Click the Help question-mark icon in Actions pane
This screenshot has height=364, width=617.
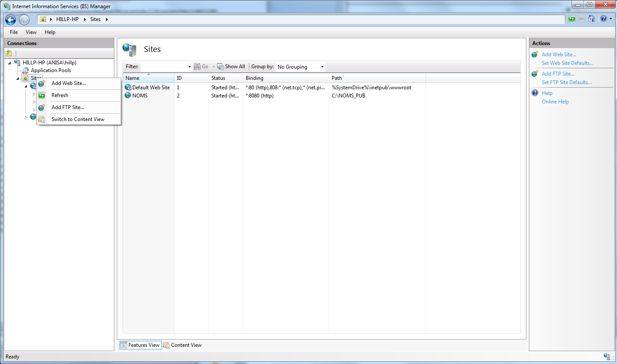click(x=535, y=93)
